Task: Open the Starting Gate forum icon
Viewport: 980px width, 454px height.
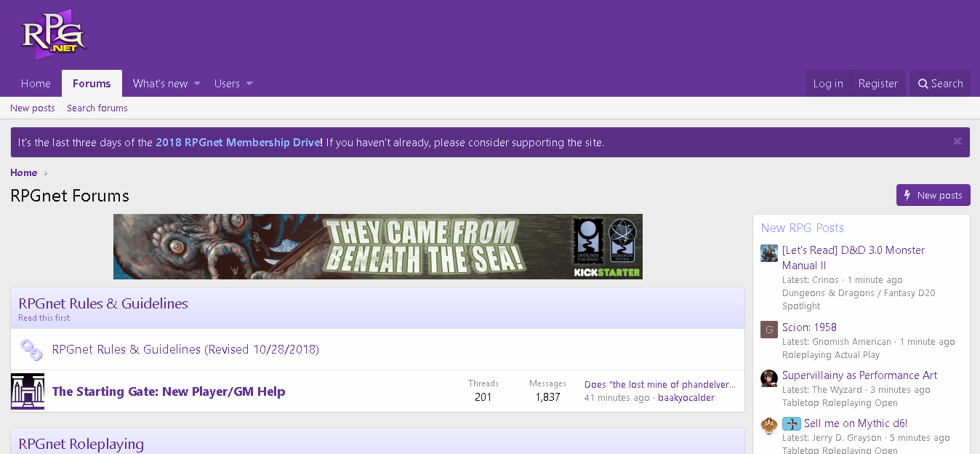Action: click(x=28, y=391)
